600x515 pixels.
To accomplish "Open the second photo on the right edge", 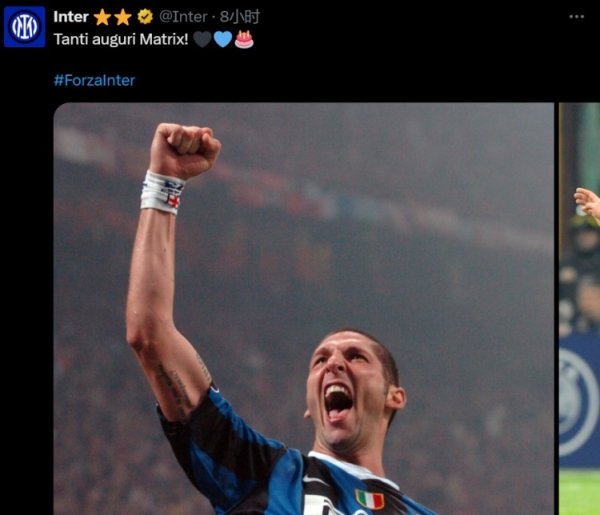I will 579,309.
